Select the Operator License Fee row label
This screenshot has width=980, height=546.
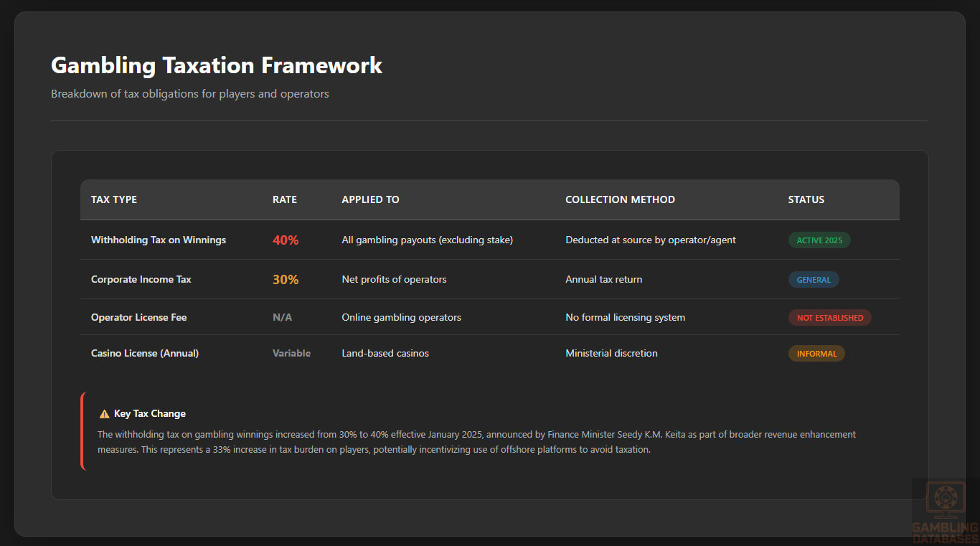click(138, 317)
